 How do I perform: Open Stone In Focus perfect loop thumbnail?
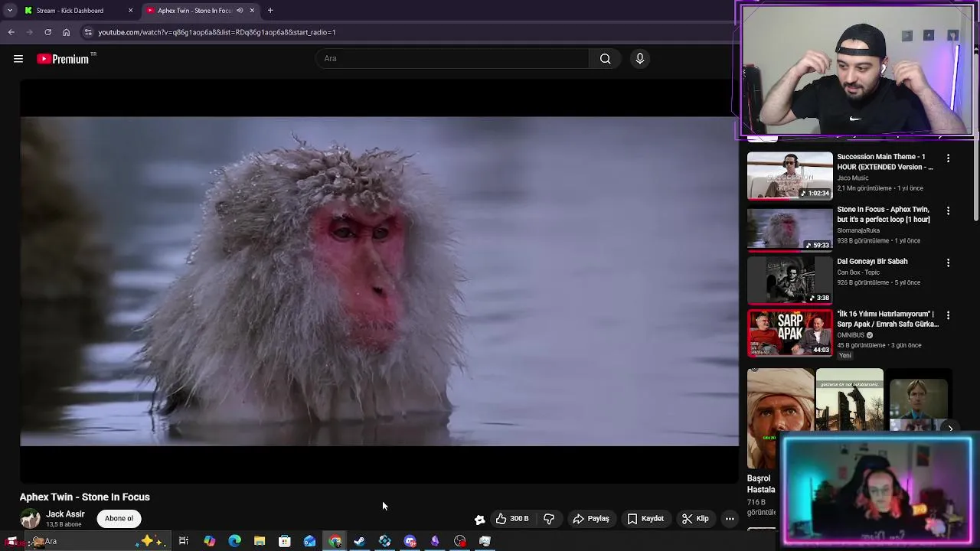[789, 227]
